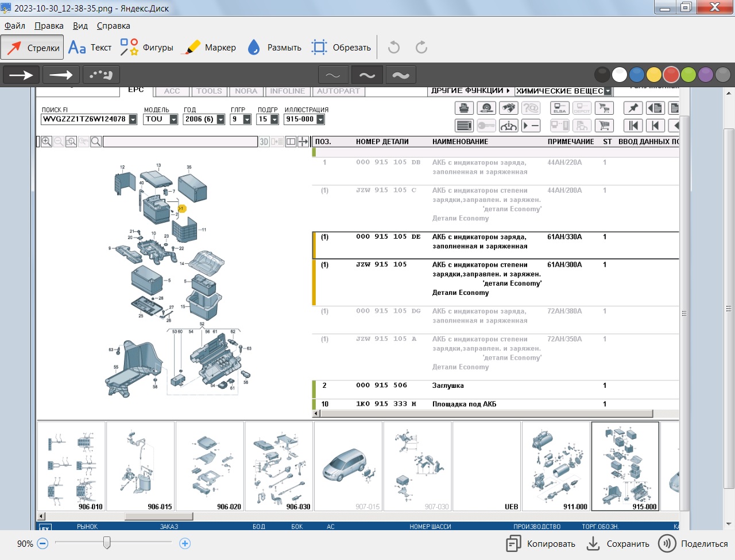Screen dimensions: 735x560
Task: Open the ГОД 2006 (6) dropdown
Action: point(220,119)
